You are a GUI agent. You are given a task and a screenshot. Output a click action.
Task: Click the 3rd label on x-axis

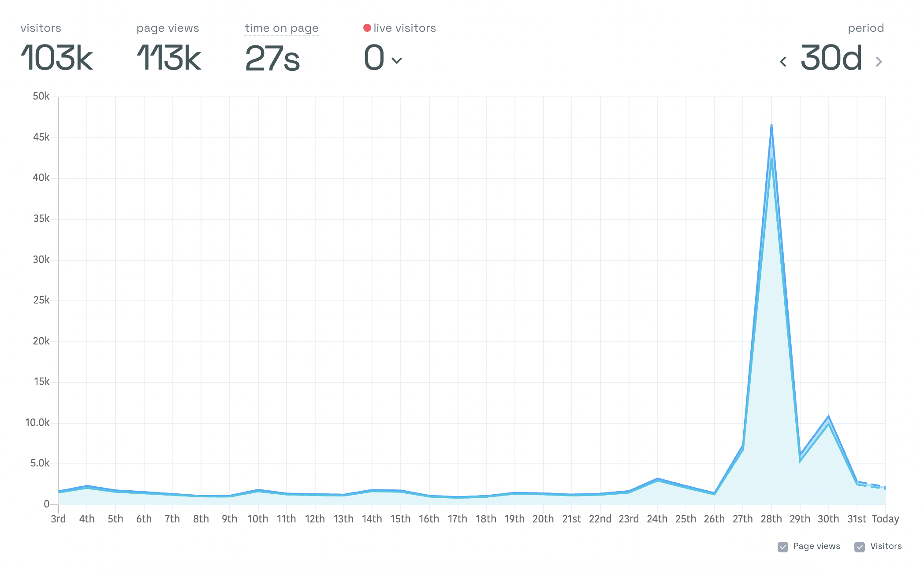pos(58,519)
